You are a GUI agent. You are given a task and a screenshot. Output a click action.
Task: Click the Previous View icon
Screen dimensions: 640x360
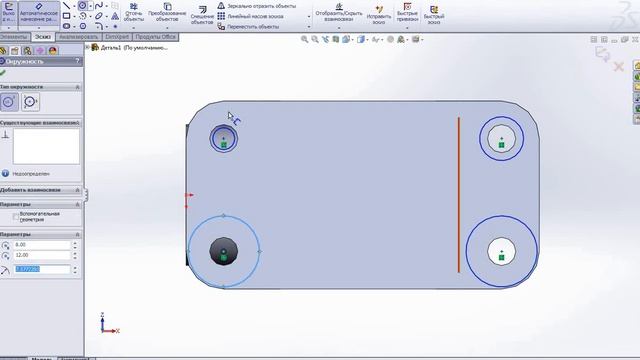pyautogui.click(x=325, y=39)
